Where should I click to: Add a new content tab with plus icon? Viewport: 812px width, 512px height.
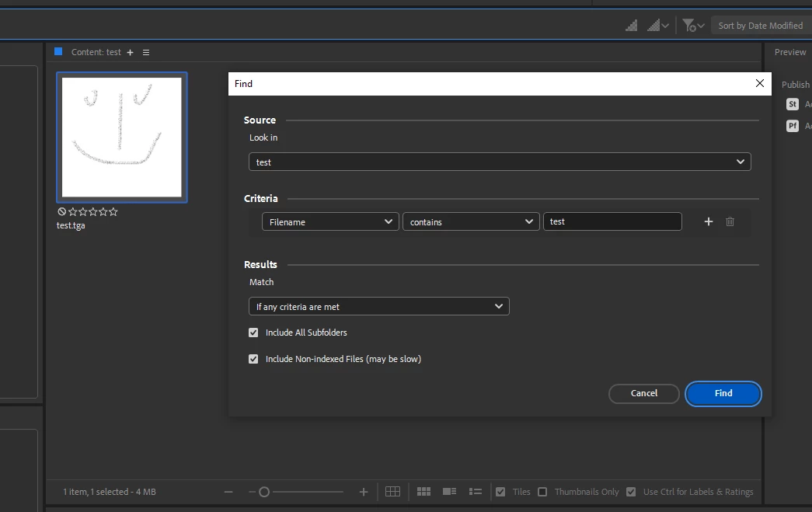(x=130, y=52)
